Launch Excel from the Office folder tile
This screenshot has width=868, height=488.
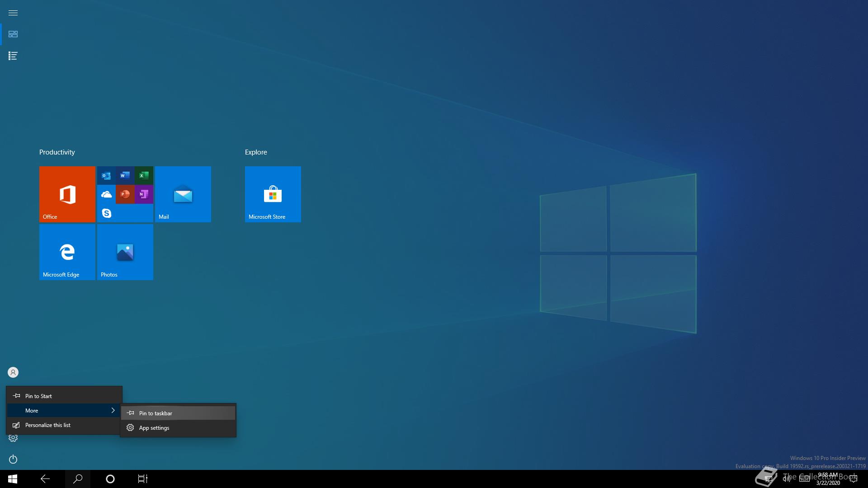point(144,175)
